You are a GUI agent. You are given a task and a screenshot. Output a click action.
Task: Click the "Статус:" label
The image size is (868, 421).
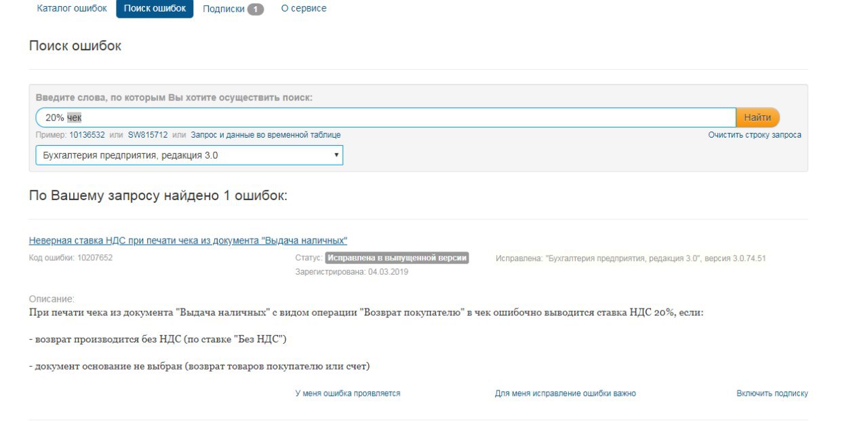(309, 258)
